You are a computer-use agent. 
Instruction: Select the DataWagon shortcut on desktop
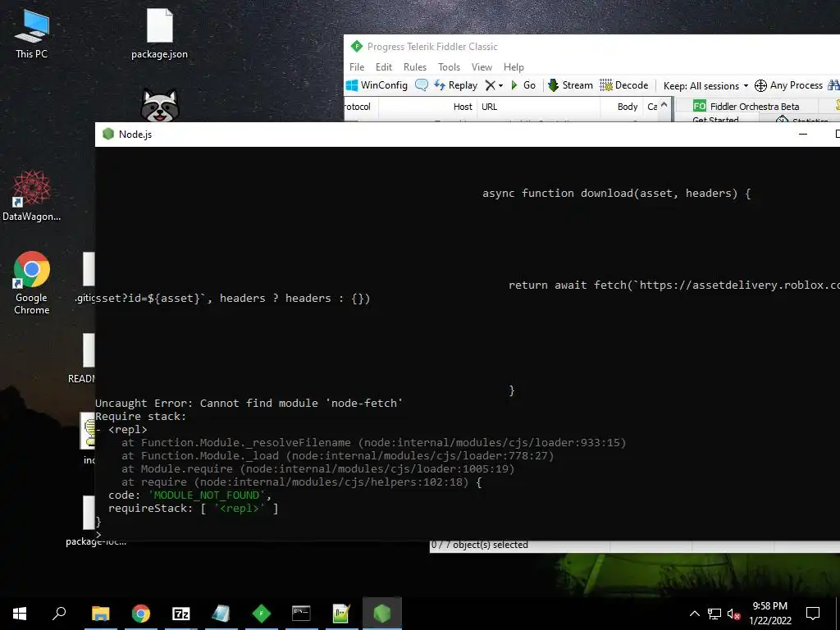tap(32, 196)
